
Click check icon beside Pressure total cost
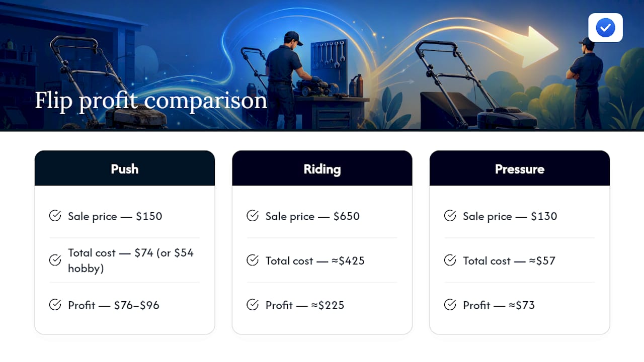click(450, 260)
